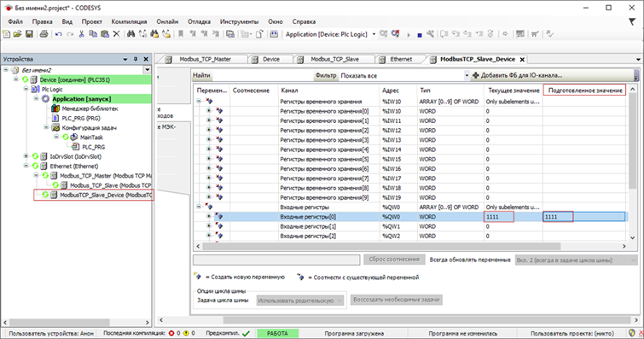Open the Application [Device: Plc Logic] dropdown
644x339 pixels.
click(x=374, y=34)
